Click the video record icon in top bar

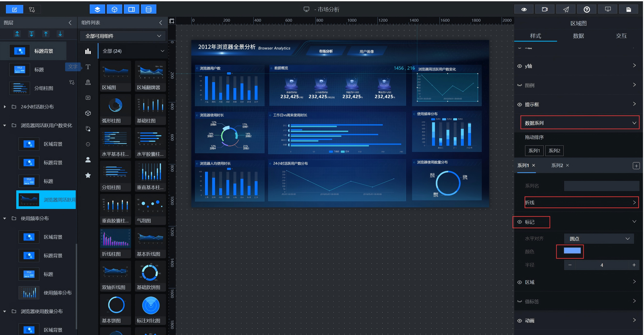coord(545,10)
